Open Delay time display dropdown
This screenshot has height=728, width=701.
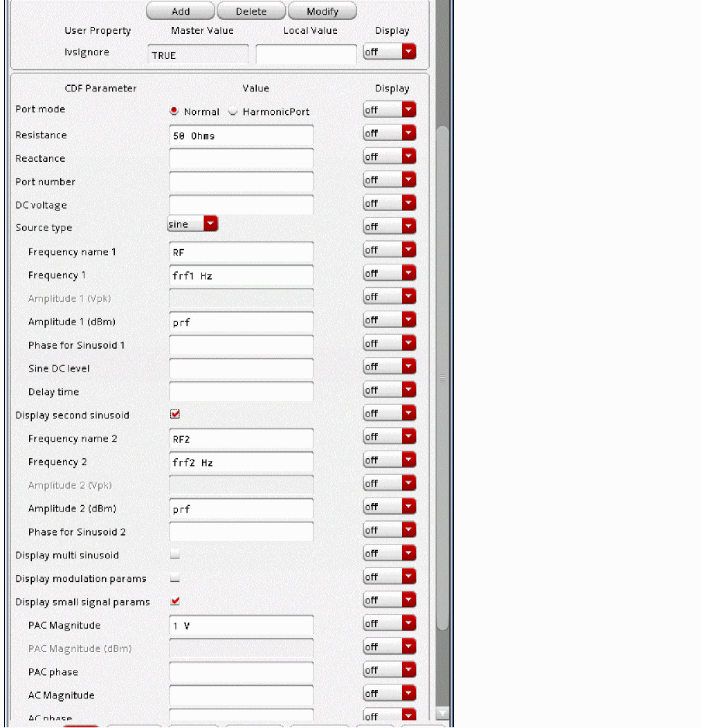[x=390, y=390]
